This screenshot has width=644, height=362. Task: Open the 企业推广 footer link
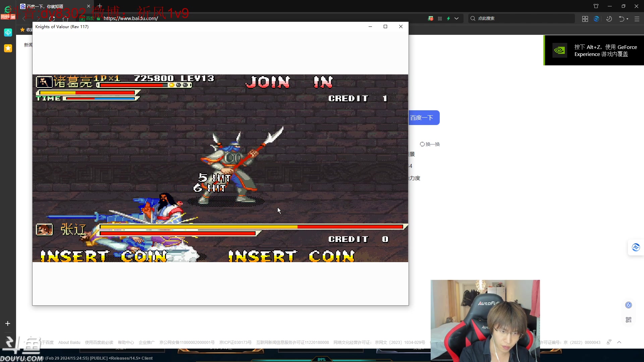pyautogui.click(x=147, y=343)
